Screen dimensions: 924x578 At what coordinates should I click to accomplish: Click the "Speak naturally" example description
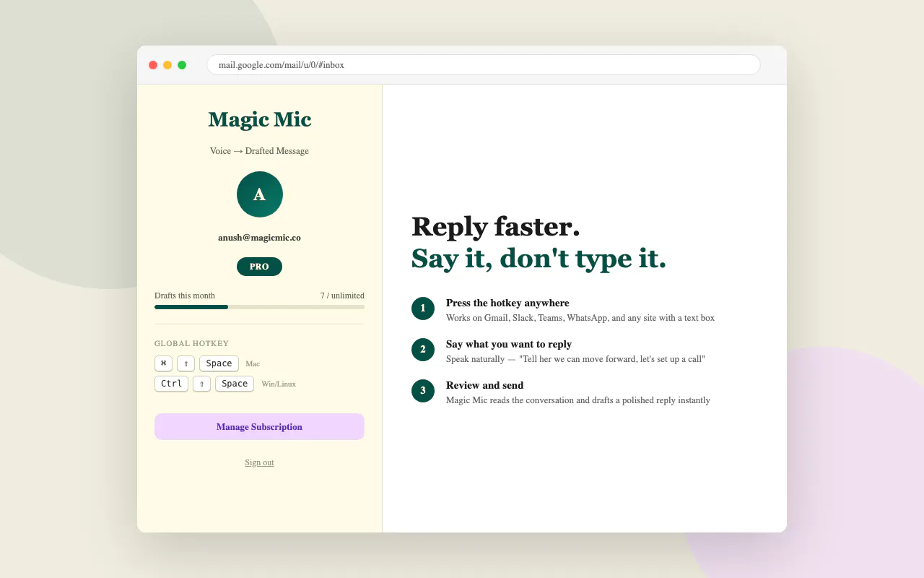coord(575,359)
